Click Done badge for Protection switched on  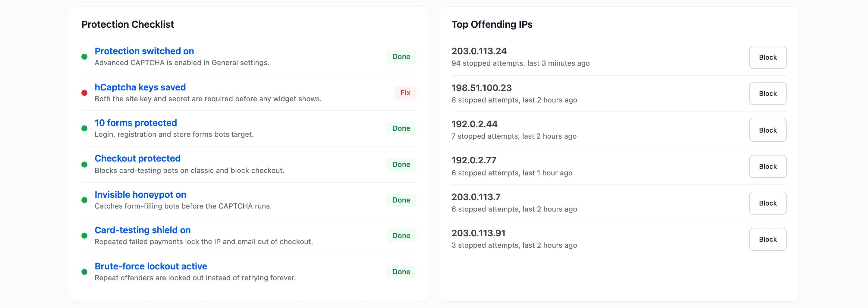[x=401, y=57]
